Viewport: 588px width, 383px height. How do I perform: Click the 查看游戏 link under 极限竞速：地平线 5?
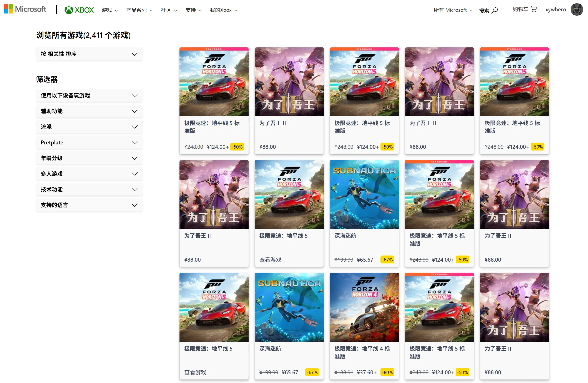click(270, 260)
